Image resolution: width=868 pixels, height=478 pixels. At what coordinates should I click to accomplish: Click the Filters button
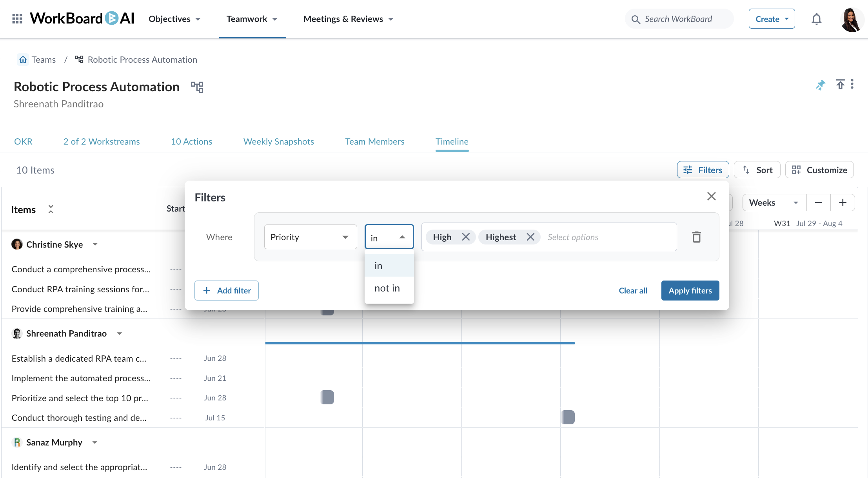tap(703, 170)
